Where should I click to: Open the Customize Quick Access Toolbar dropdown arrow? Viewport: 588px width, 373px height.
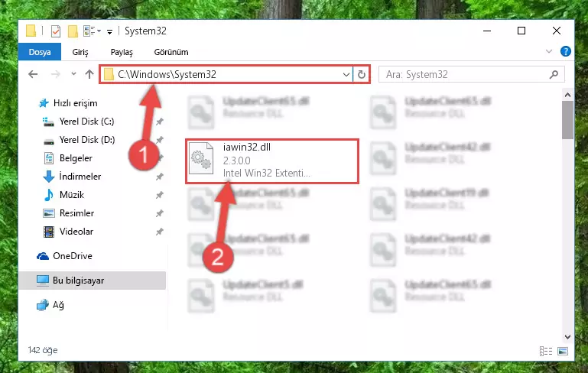pyautogui.click(x=109, y=32)
